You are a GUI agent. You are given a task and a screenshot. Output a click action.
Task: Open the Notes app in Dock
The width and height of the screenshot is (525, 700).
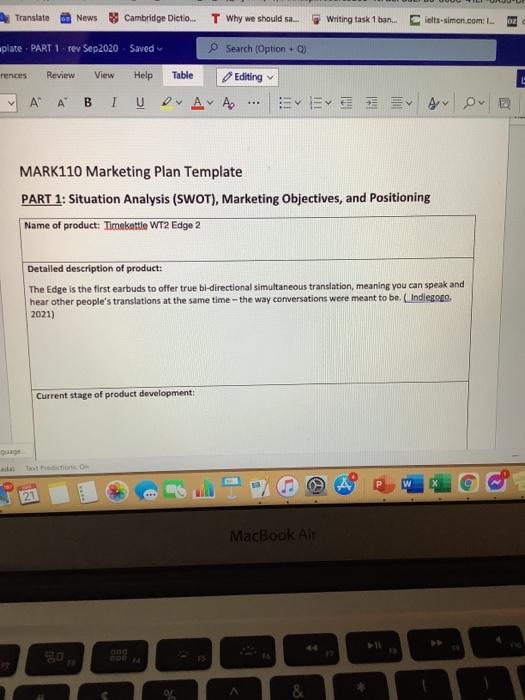pyautogui.click(x=59, y=493)
